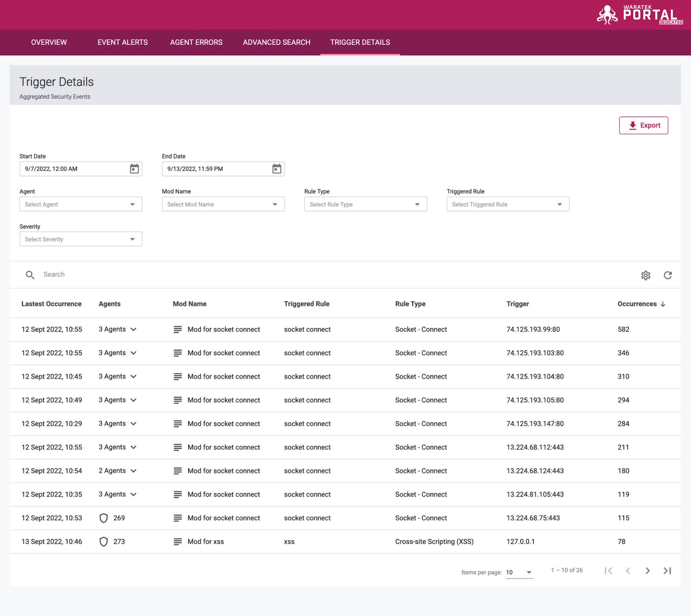Click the Export button
The height and width of the screenshot is (616, 691).
(x=643, y=125)
